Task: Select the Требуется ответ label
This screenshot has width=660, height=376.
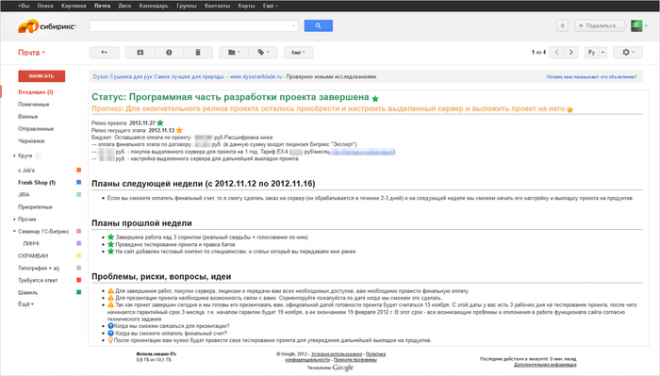Action: [38, 280]
